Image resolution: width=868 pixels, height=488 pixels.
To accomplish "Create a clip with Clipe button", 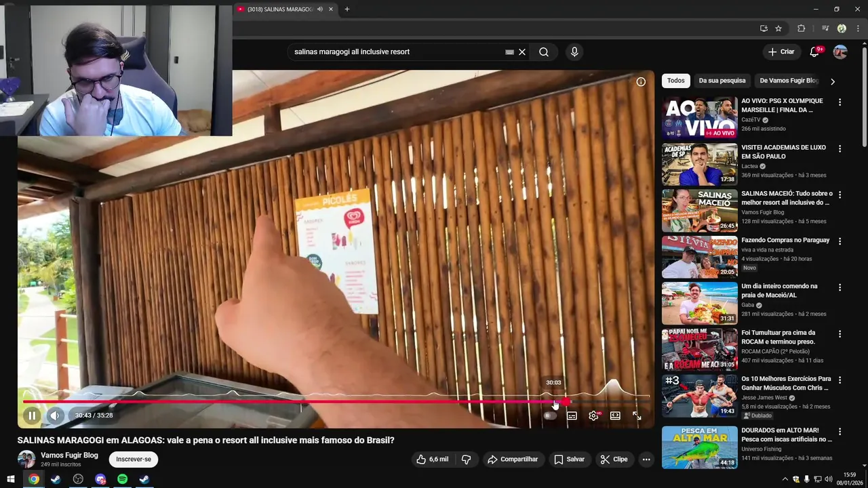I will (x=614, y=460).
